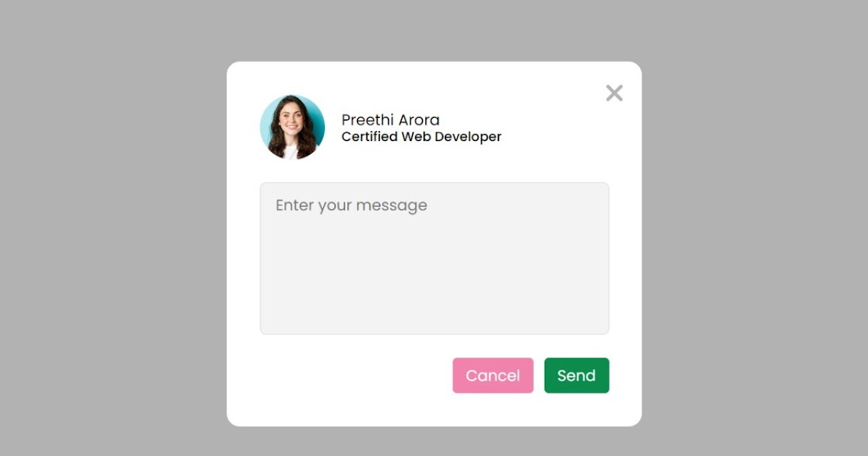
Task: Click the Certified Web Developer subtitle
Action: click(x=421, y=137)
